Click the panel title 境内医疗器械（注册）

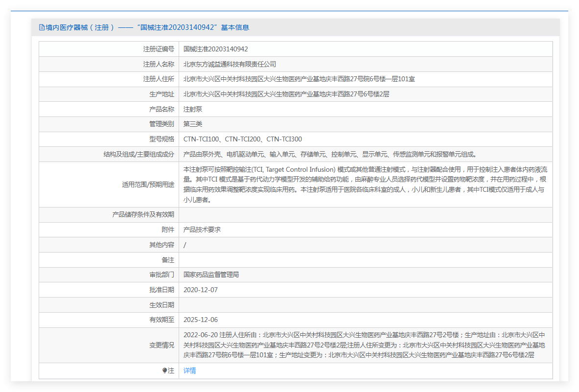(x=80, y=27)
